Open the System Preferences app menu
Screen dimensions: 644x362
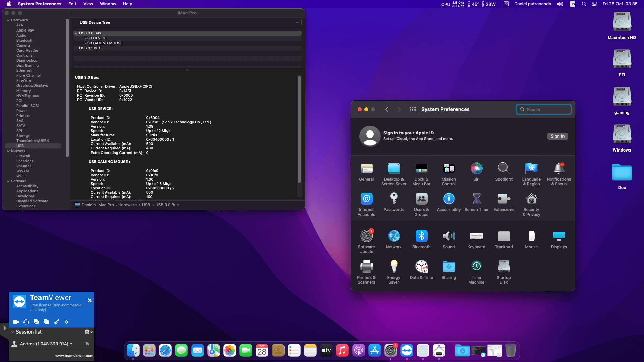40,4
